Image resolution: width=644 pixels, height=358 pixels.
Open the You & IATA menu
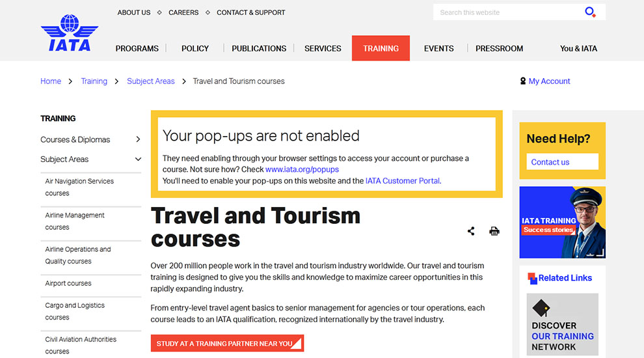coord(578,49)
